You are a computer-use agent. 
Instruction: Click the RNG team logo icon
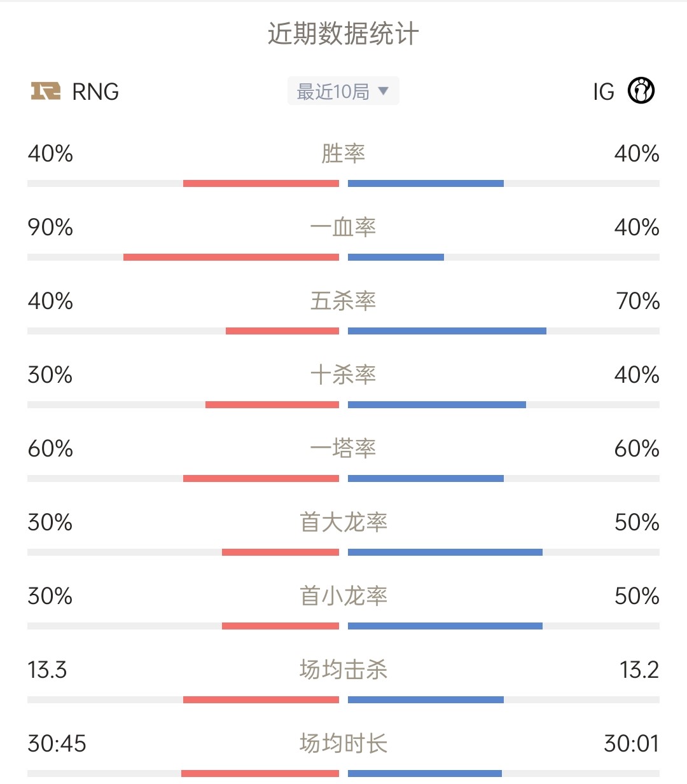tap(46, 91)
